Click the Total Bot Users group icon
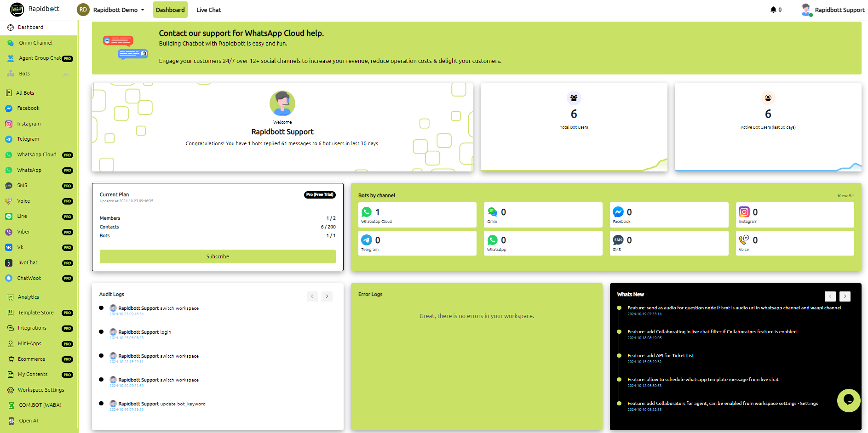This screenshot has width=868, height=433. click(x=574, y=98)
